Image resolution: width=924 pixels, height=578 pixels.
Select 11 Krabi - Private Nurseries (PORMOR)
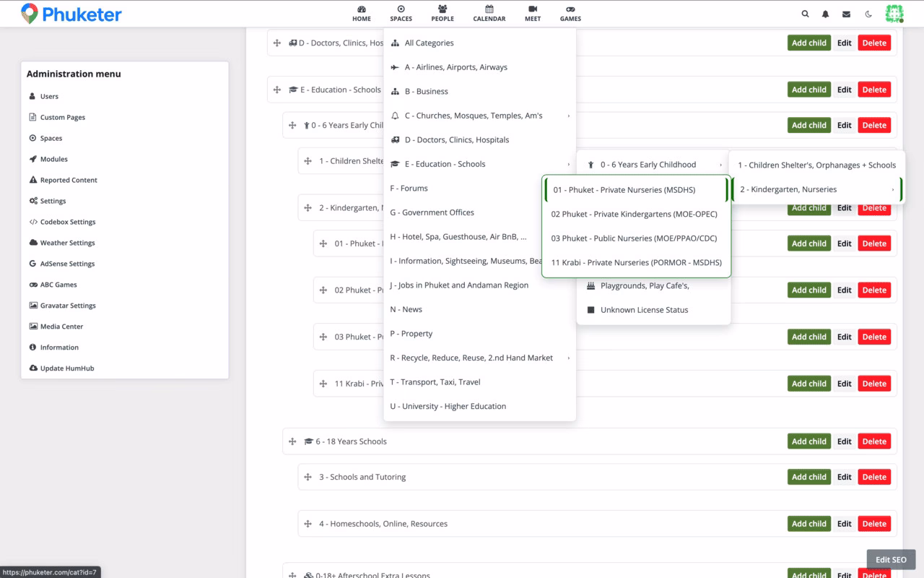636,263
